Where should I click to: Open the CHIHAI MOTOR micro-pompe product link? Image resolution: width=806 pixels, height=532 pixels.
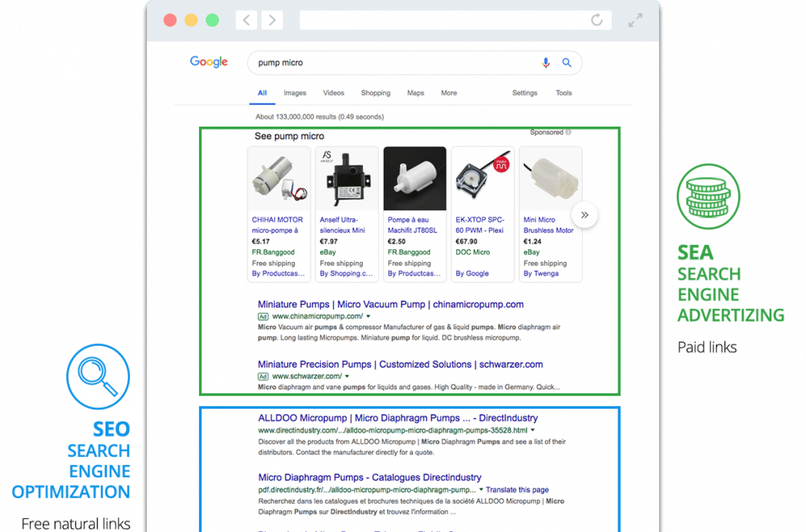pos(277,225)
